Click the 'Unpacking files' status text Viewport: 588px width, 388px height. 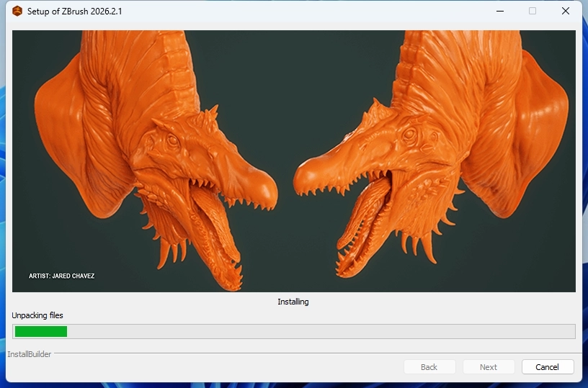(x=37, y=315)
